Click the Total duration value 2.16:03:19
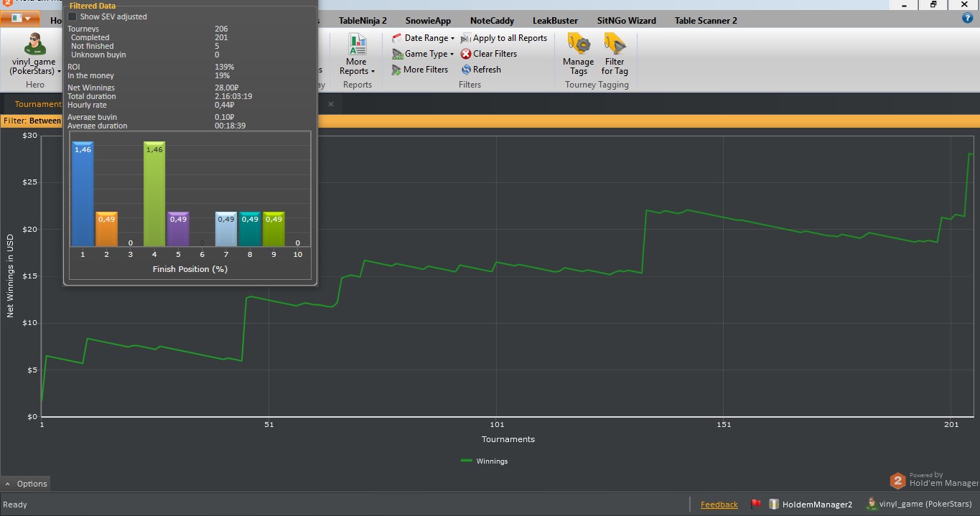The image size is (980, 516). tap(233, 96)
